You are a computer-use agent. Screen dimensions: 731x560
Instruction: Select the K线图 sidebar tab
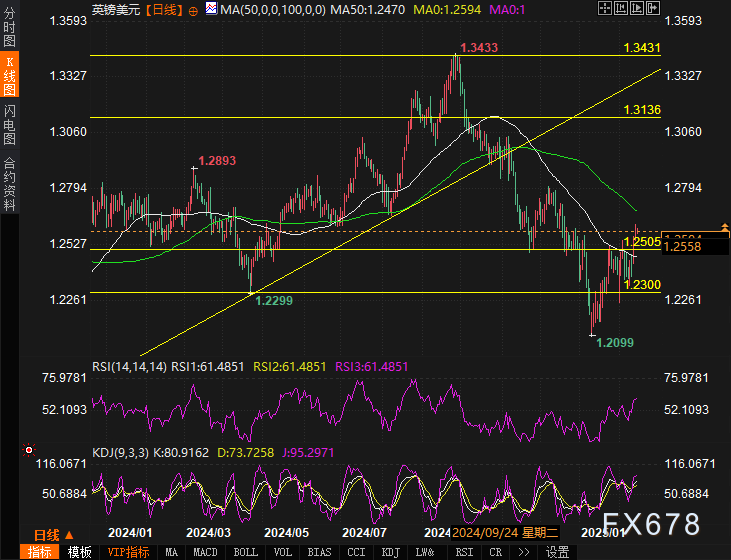9,76
